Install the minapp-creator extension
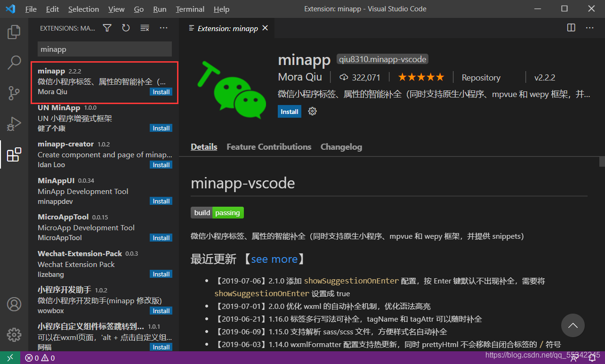The height and width of the screenshot is (364, 605). click(161, 165)
